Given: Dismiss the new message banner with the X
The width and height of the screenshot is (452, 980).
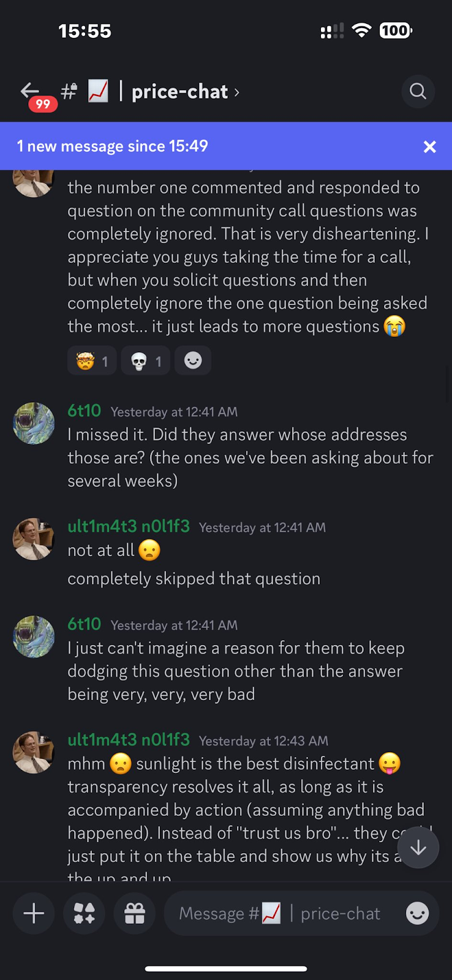Looking at the screenshot, I should point(429,146).
